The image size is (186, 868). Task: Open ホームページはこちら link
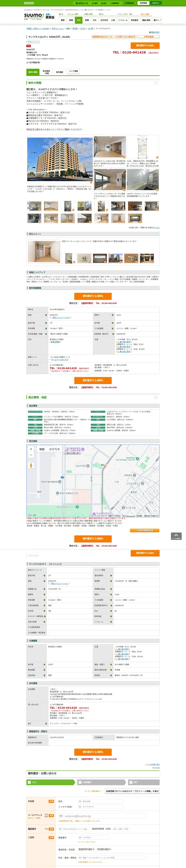click(59, 359)
